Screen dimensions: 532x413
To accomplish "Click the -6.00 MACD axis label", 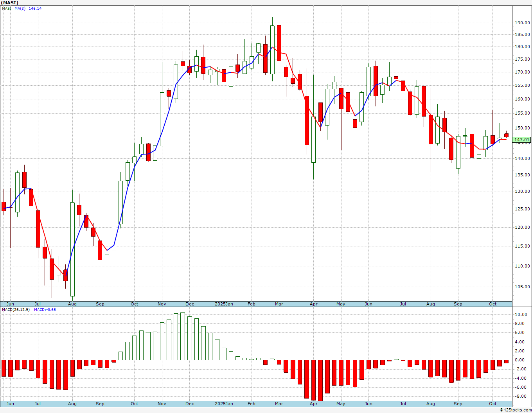I will (x=521, y=388).
